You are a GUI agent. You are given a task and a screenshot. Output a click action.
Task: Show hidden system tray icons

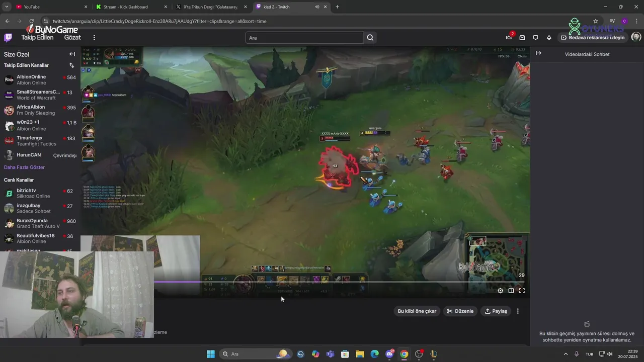[x=566, y=354]
